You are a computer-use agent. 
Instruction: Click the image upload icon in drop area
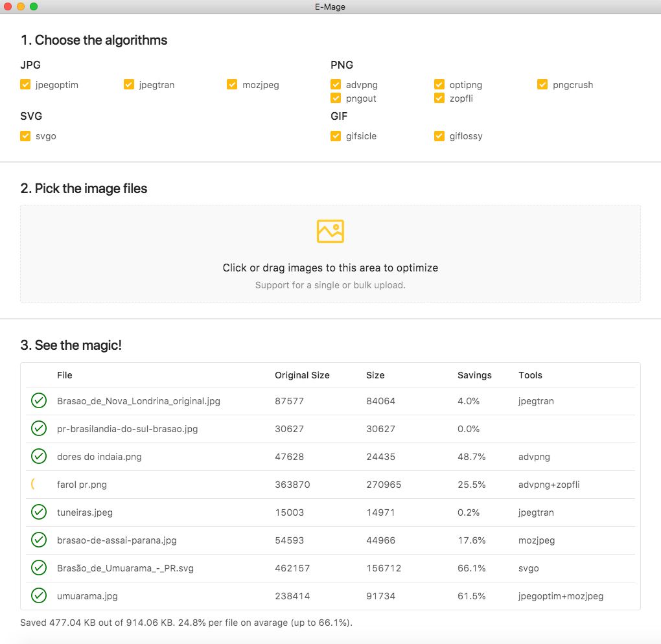[330, 231]
